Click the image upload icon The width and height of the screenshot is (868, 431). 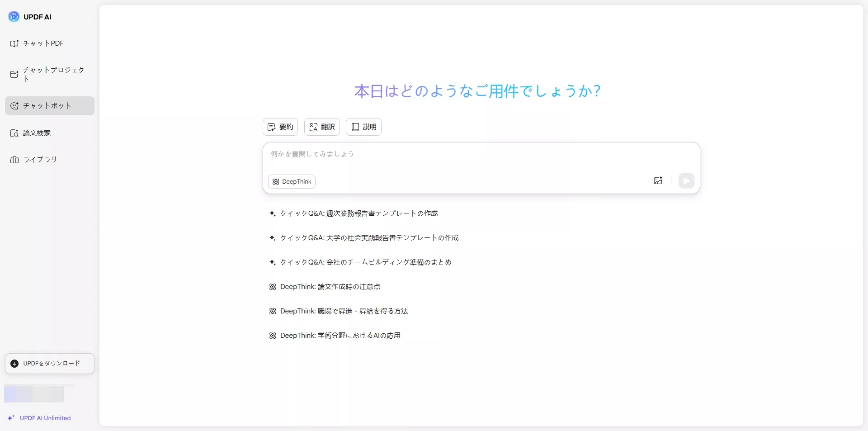click(658, 180)
